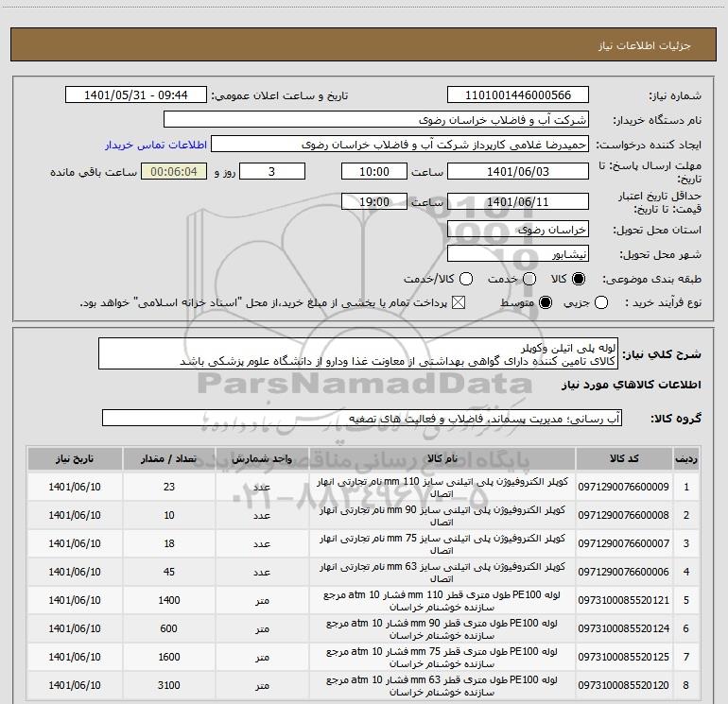Select the متوسط purchase type radio

pyautogui.click(x=546, y=302)
